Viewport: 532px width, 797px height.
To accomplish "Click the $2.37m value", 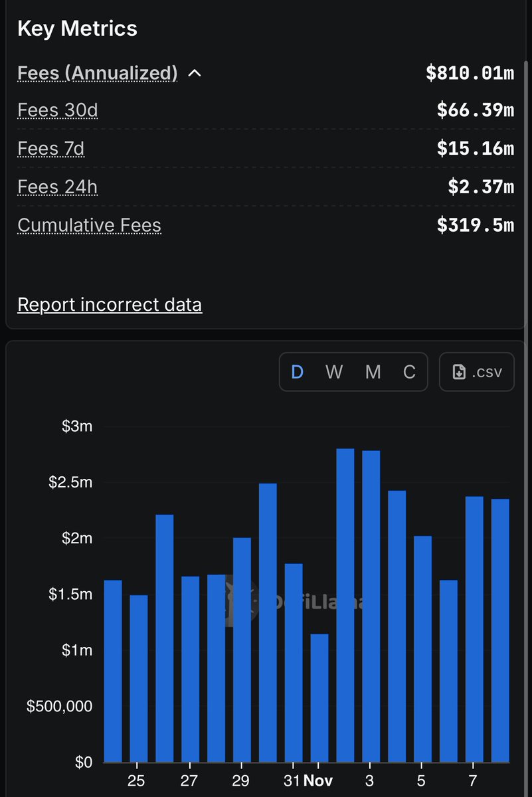I will click(x=481, y=187).
